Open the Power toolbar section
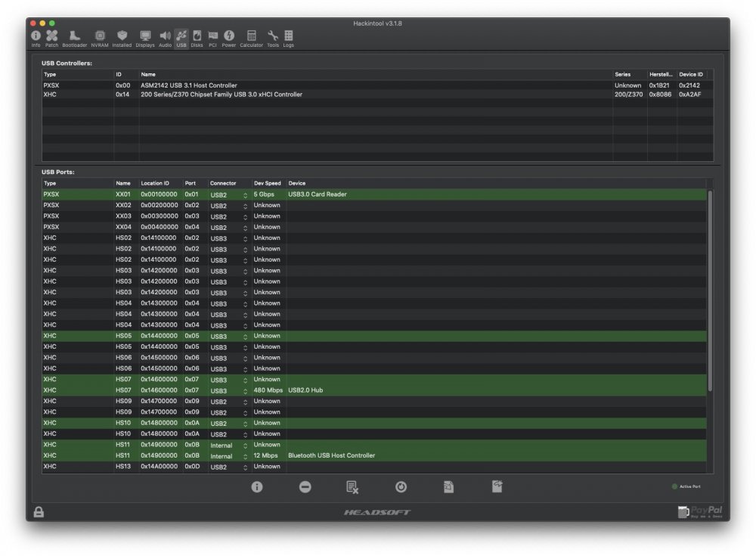 click(x=229, y=39)
